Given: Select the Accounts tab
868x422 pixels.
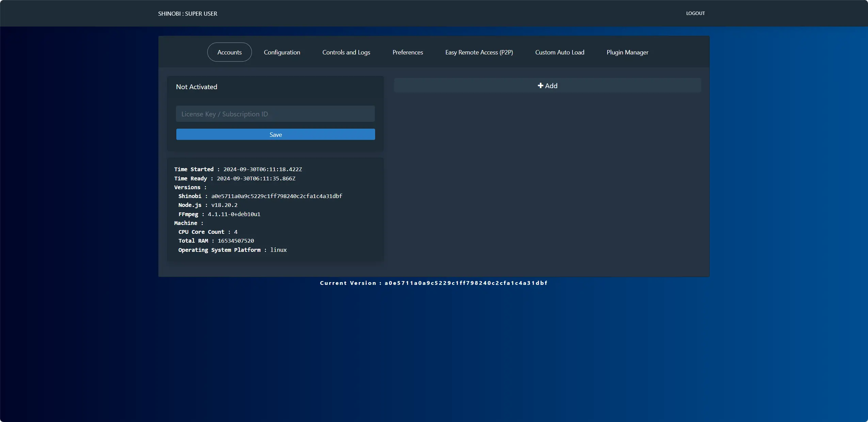Looking at the screenshot, I should tap(229, 52).
